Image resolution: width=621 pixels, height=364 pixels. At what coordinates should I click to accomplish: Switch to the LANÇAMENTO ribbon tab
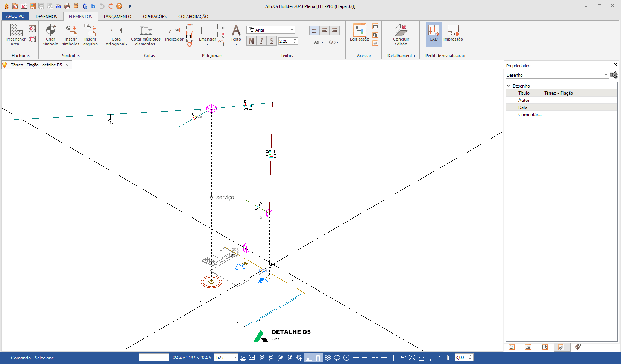click(117, 17)
